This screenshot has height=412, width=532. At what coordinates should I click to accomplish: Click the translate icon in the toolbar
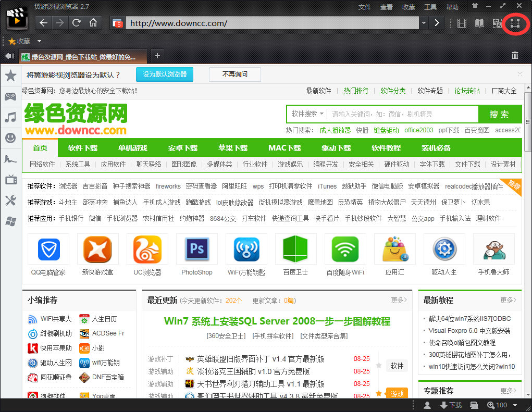pyautogui.click(x=497, y=23)
